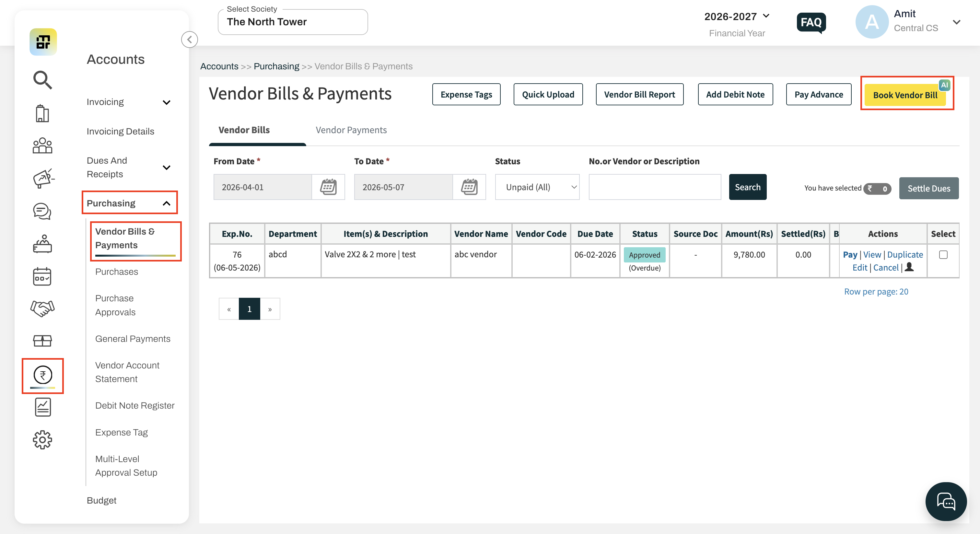Screen dimensions: 980x534
Task: Go to next page with » arrow
Action: [270, 309]
